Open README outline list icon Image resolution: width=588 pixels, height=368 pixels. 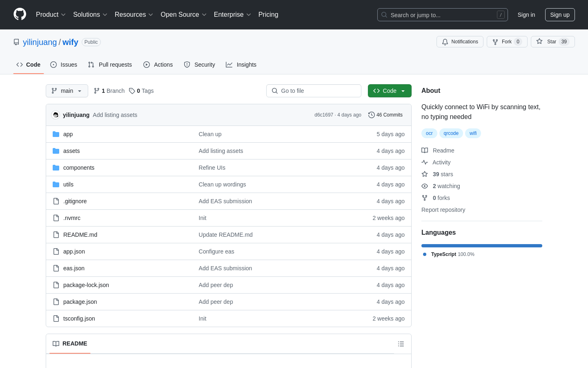(401, 344)
